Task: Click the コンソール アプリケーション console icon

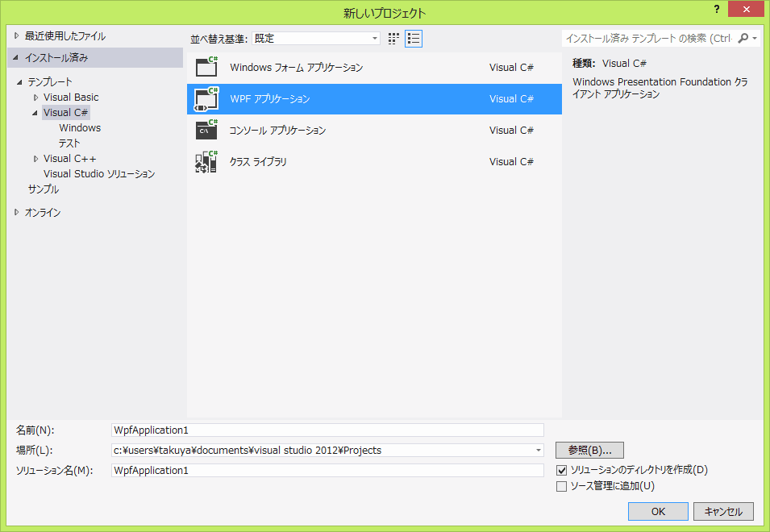Action: click(x=206, y=130)
